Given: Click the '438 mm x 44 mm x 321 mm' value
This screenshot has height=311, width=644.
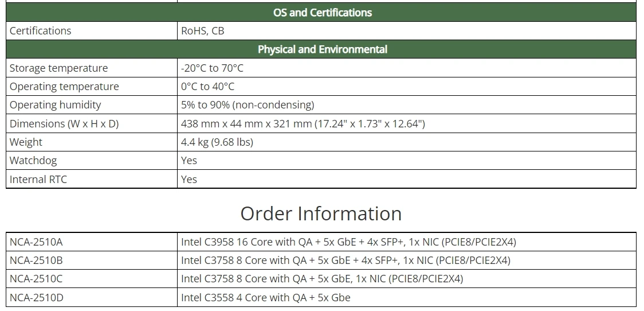Looking at the screenshot, I should click(303, 123).
